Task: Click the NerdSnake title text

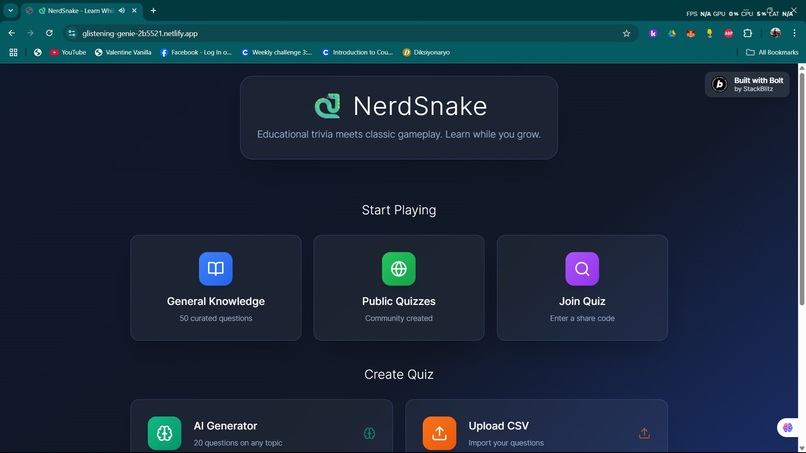Action: coord(420,106)
